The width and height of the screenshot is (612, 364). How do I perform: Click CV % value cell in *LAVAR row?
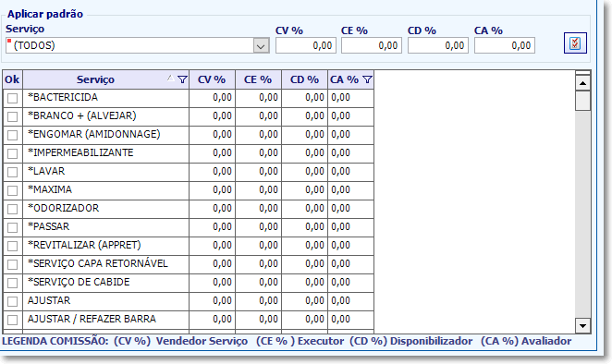[213, 172]
